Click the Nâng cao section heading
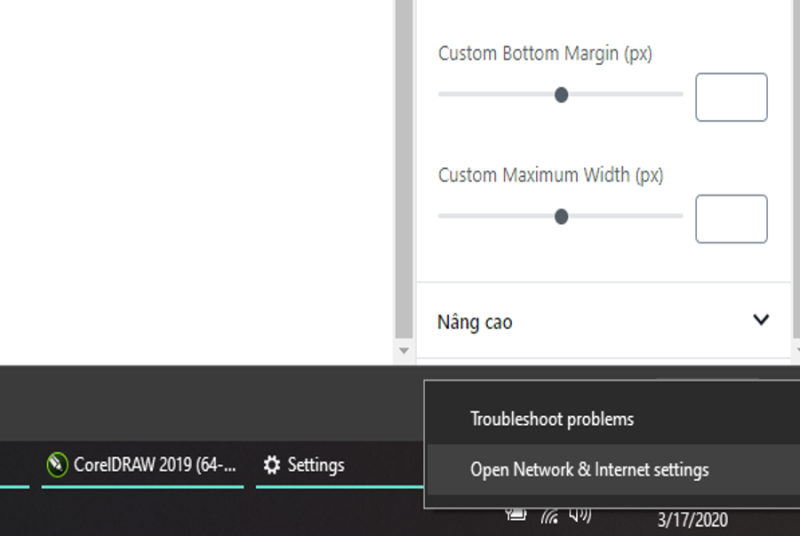 (x=474, y=322)
